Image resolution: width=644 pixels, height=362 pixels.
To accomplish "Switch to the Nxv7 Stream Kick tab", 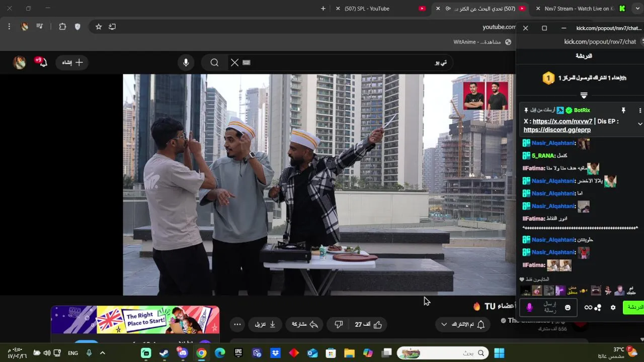I will click(580, 9).
